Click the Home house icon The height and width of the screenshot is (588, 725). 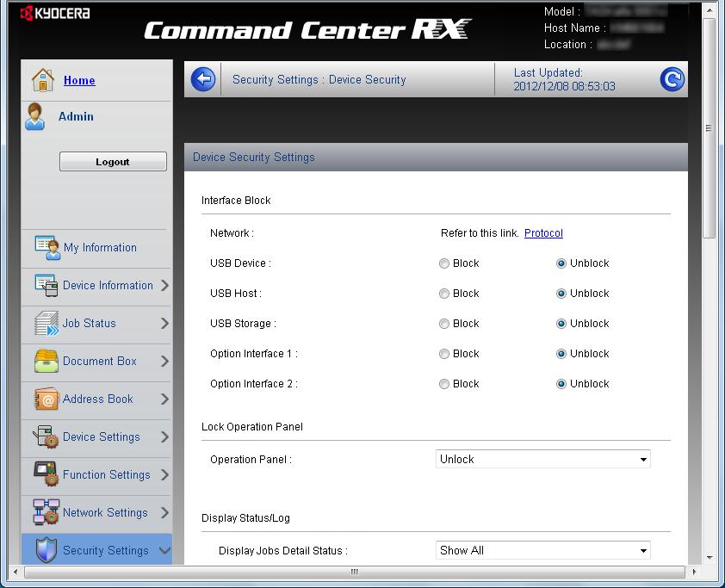43,80
